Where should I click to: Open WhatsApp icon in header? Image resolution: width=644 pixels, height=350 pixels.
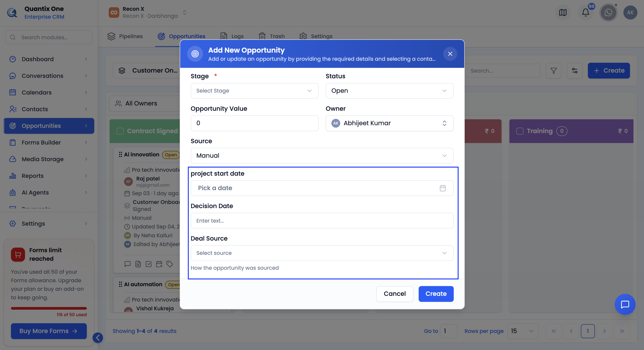[x=608, y=12]
